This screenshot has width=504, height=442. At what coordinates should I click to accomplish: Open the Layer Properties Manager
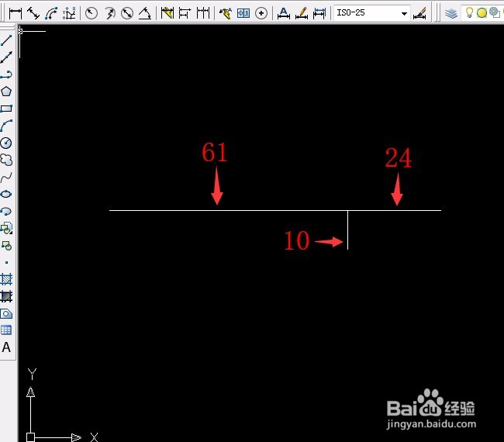(451, 13)
